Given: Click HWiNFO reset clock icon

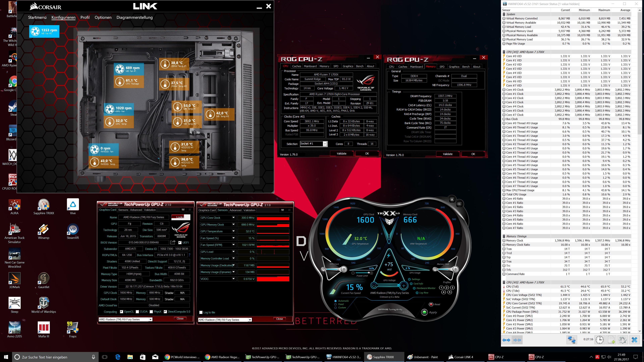Looking at the screenshot, I should point(600,340).
